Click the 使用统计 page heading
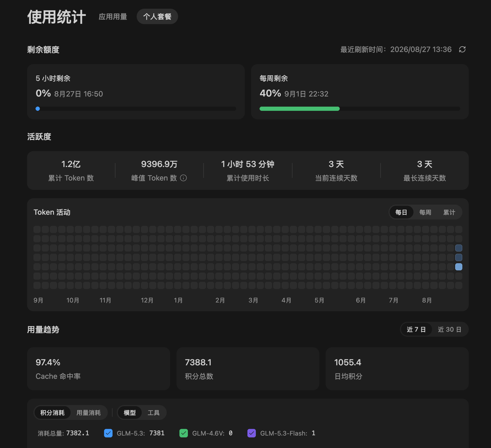Screen dimensions: 491x448 (x=56, y=17)
